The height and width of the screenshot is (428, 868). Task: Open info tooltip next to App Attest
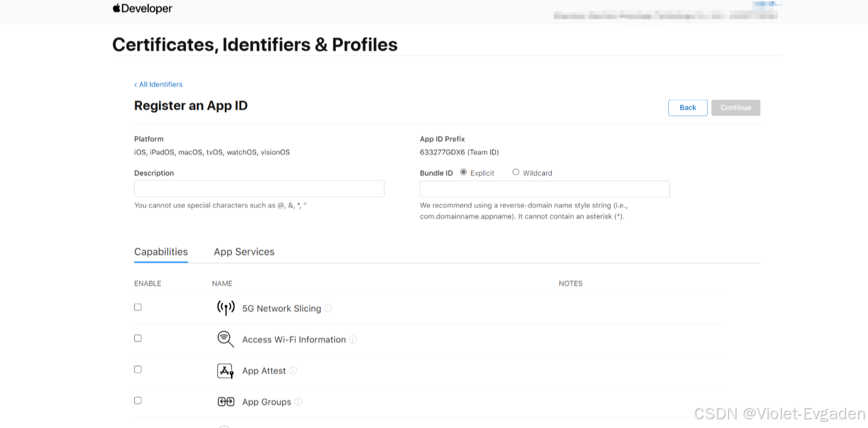(x=293, y=371)
